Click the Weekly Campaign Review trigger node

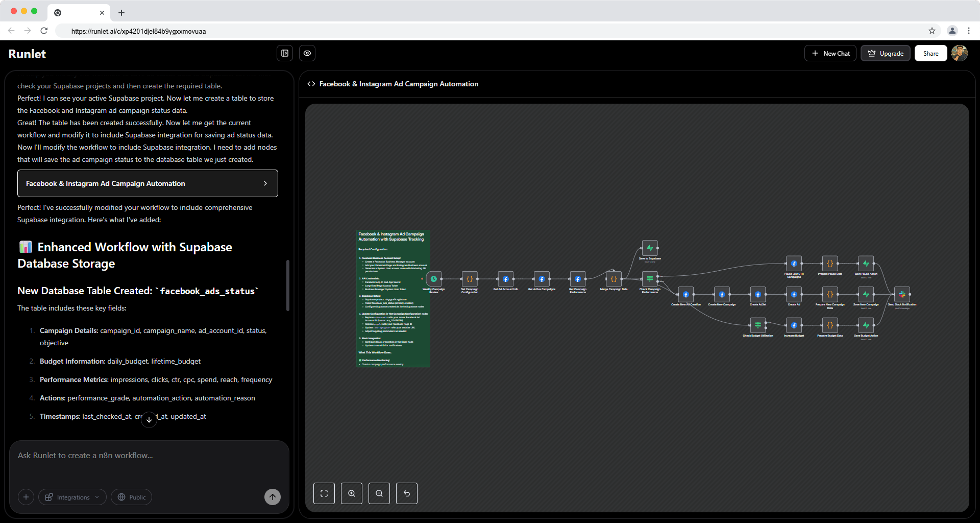point(433,279)
